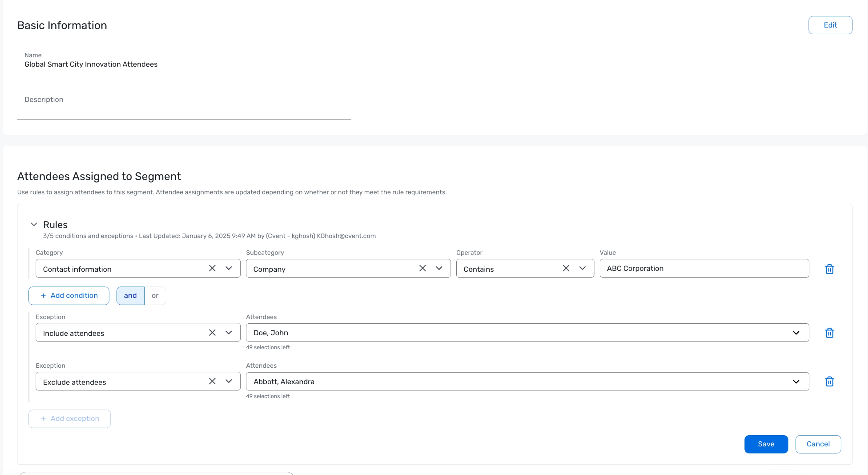Delete the Include attendees exception row
Screen dimensions: 868x475
tap(829, 333)
